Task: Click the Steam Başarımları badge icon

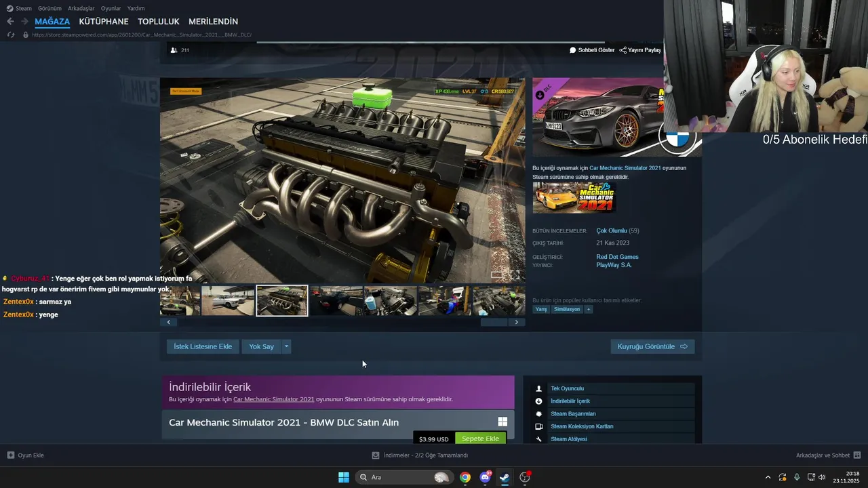Action: (539, 413)
